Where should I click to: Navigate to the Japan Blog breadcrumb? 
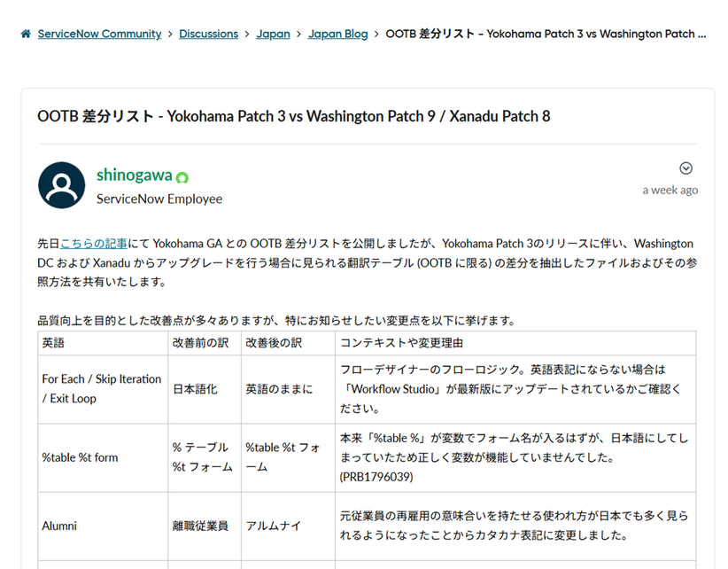[338, 34]
